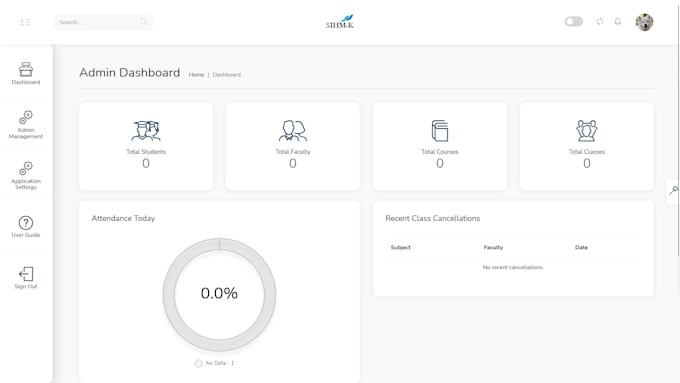Click the Total Faculty people icon

point(293,131)
